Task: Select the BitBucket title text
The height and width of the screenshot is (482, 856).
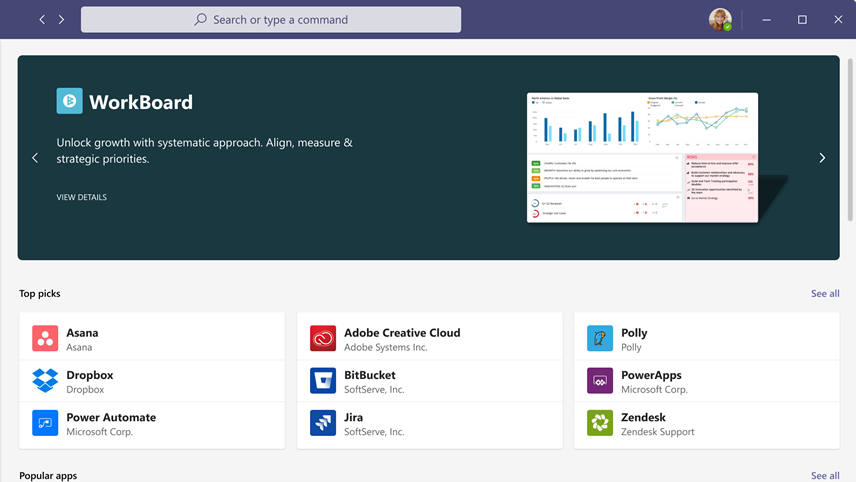Action: 370,375
